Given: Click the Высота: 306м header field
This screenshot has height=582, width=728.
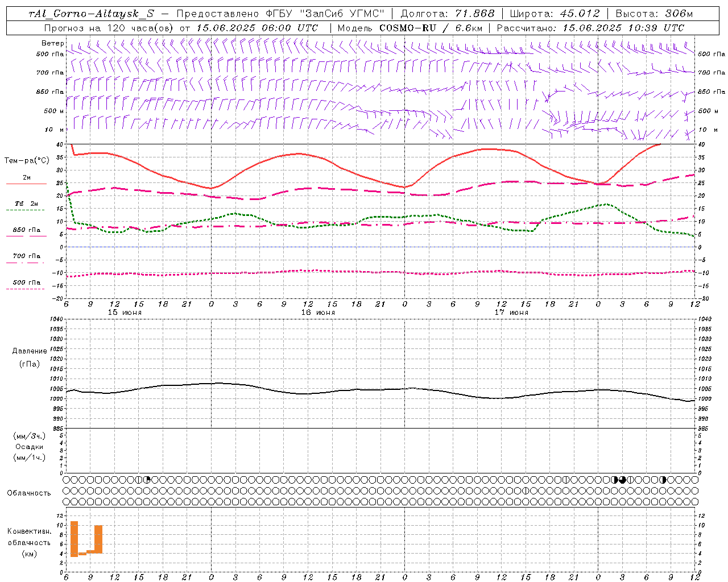Looking at the screenshot, I should pyautogui.click(x=654, y=14).
